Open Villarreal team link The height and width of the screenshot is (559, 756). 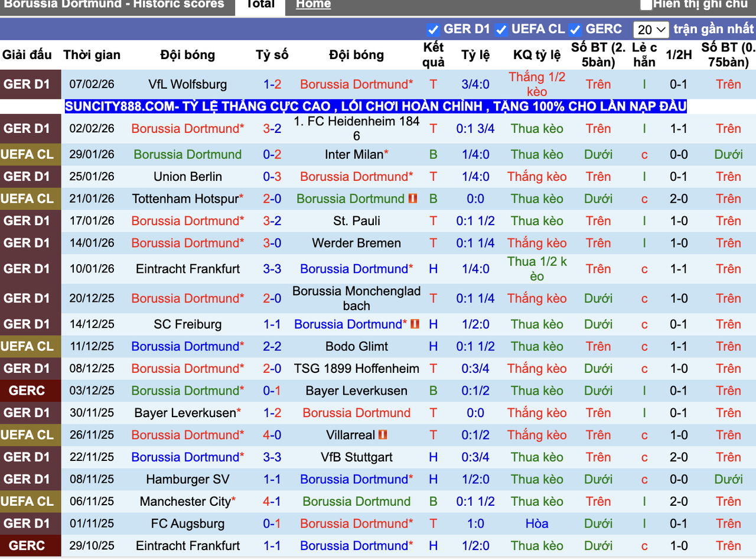(x=350, y=435)
